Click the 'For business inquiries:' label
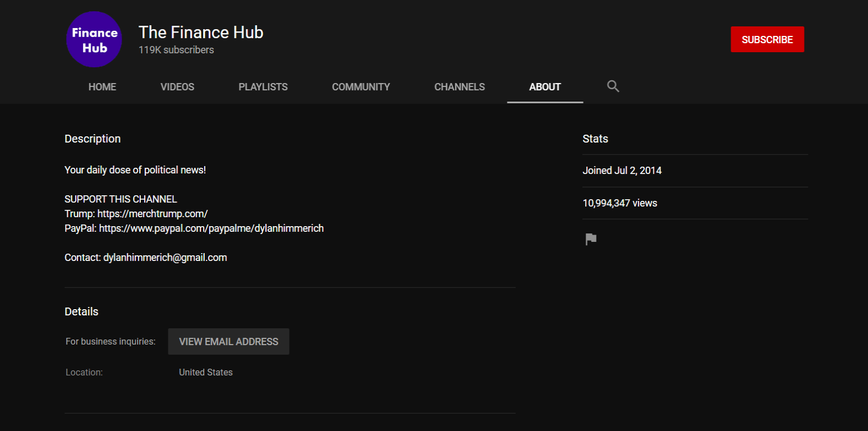Viewport: 868px width, 431px height. point(111,341)
